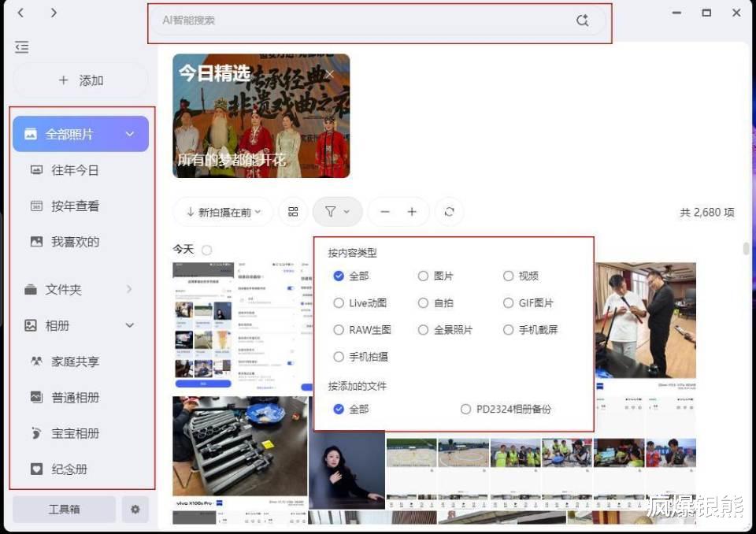This screenshot has height=534, width=756.
Task: Switch to grid layout view icon
Action: [293, 212]
